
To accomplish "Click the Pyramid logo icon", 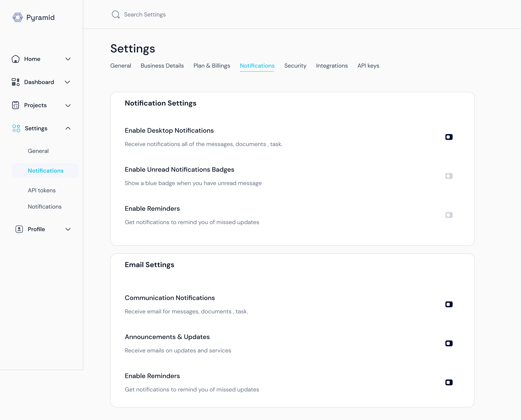I will (17, 17).
